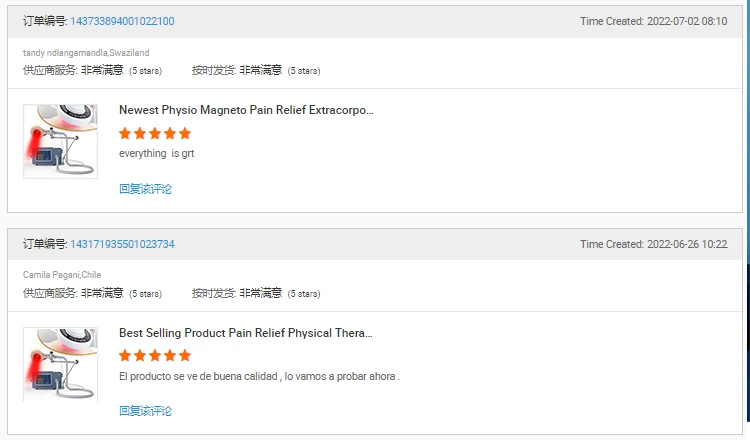The height and width of the screenshot is (440, 750).
Task: Click the review text "everything is grt"
Action: pos(156,153)
